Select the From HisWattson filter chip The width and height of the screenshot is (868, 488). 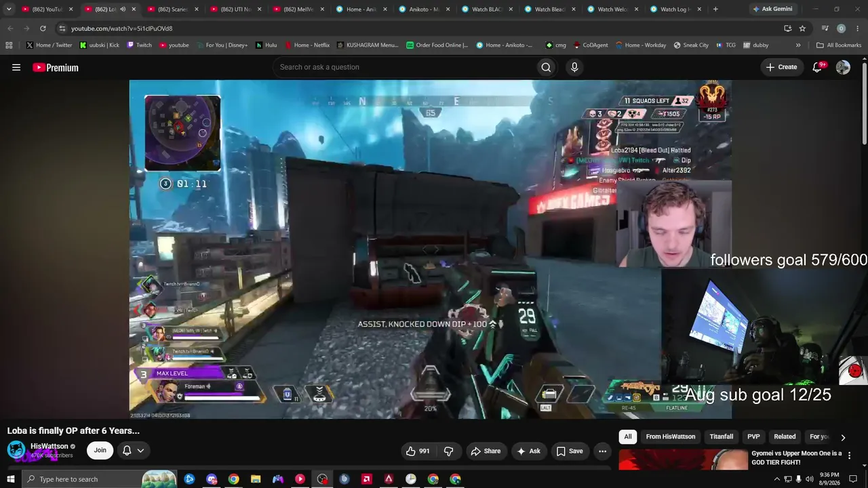coord(671,437)
